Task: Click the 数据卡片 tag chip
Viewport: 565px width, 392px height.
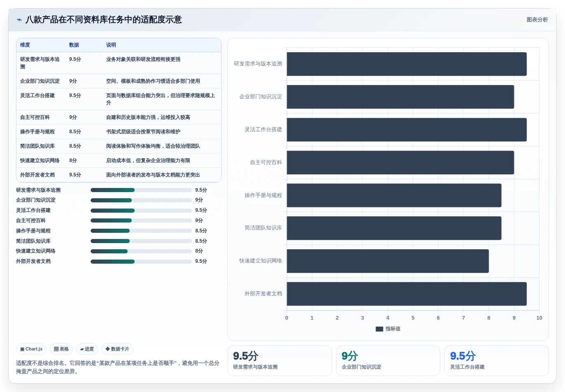Action: pyautogui.click(x=117, y=349)
